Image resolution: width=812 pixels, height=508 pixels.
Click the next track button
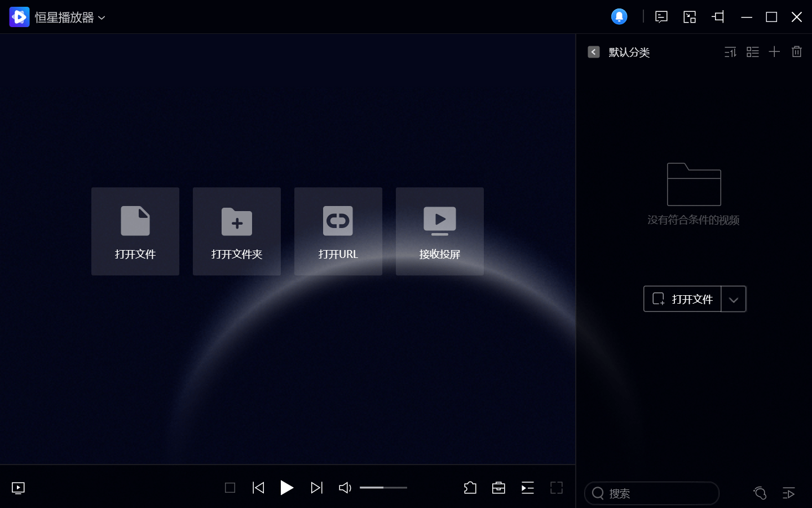317,488
